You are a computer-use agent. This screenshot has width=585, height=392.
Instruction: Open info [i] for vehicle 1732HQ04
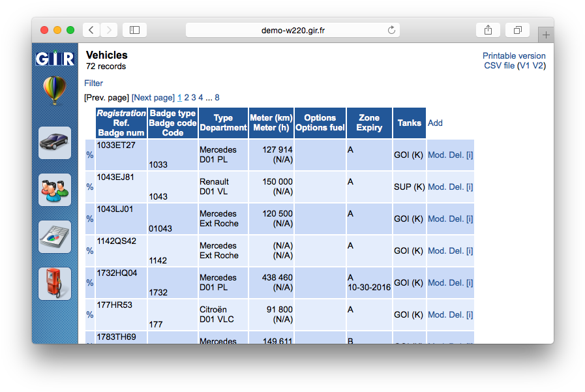coord(470,283)
